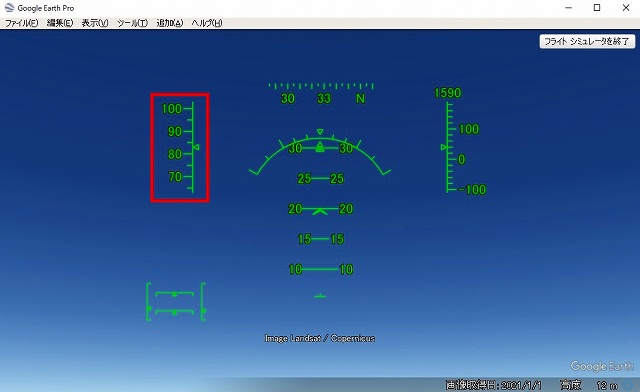Click the heading compass tape at N
This screenshot has height=392, width=640.
point(360,98)
